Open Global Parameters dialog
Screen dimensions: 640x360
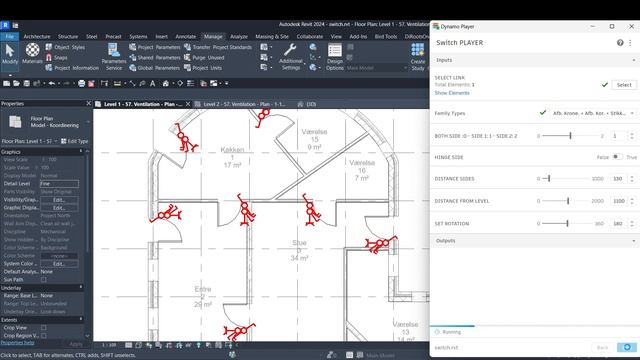154,68
